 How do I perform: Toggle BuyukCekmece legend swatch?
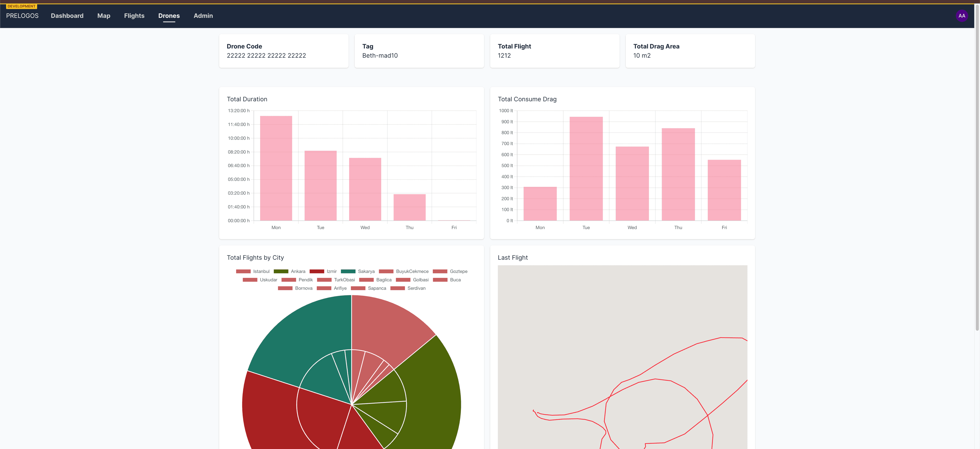click(x=386, y=271)
